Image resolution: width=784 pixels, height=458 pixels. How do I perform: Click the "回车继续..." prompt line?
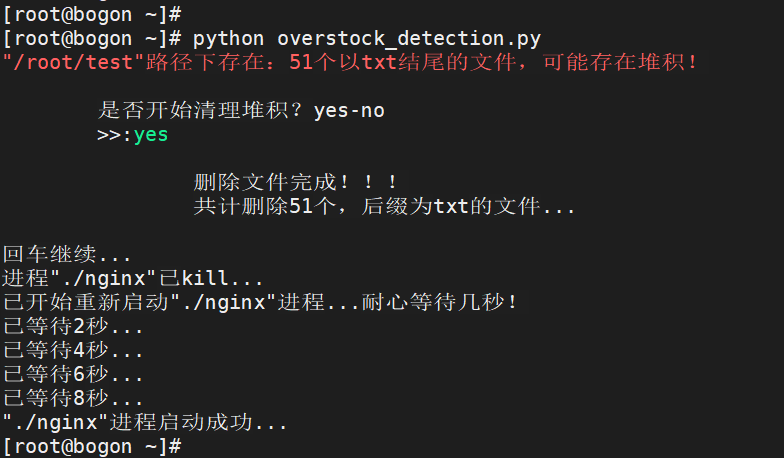(x=67, y=255)
